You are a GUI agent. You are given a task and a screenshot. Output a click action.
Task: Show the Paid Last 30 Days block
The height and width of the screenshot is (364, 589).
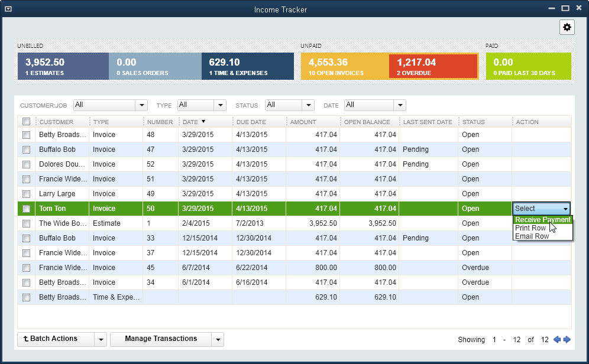pos(528,66)
